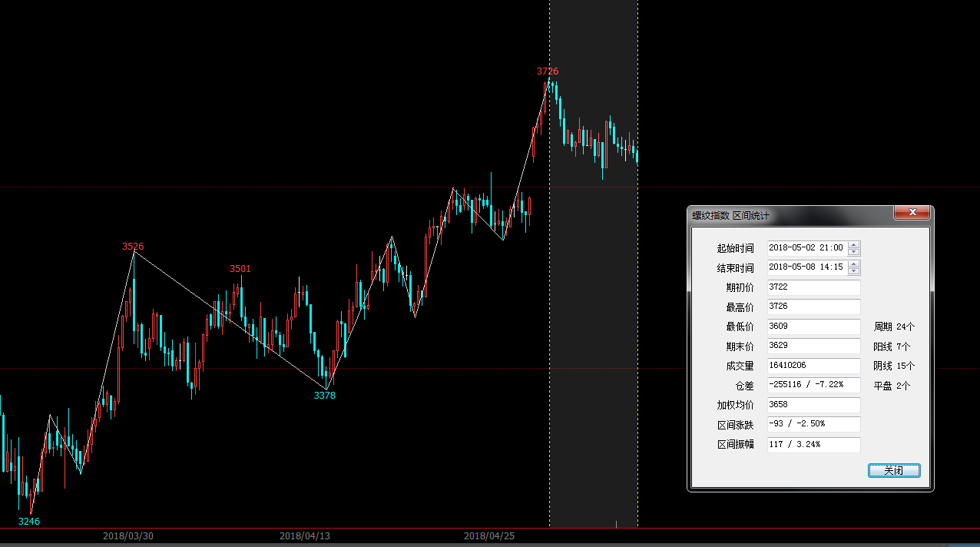Select the 期末价 field containing 3629

[x=814, y=346]
